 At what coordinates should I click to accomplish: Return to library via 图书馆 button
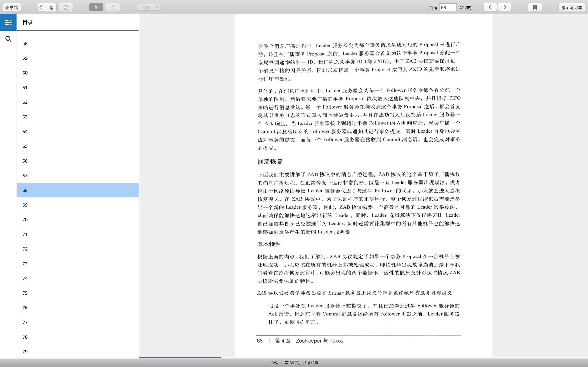click(x=12, y=7)
